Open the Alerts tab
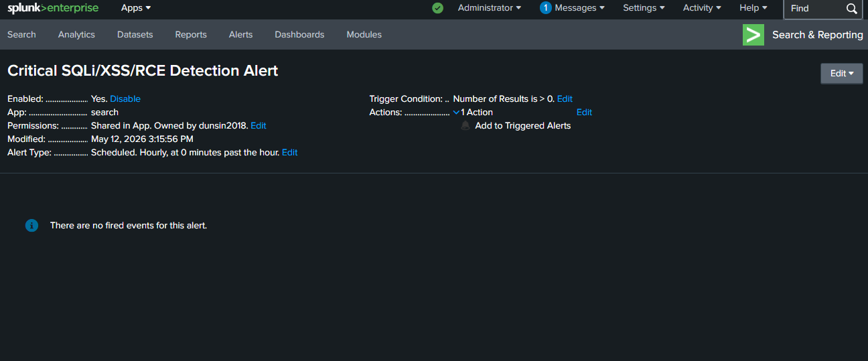The height and width of the screenshot is (361, 868). click(x=240, y=35)
